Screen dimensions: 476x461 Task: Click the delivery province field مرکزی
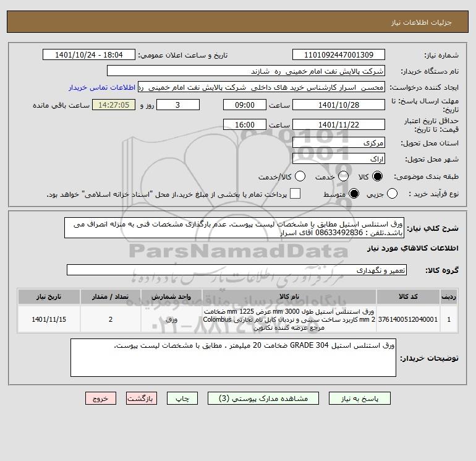[339, 142]
